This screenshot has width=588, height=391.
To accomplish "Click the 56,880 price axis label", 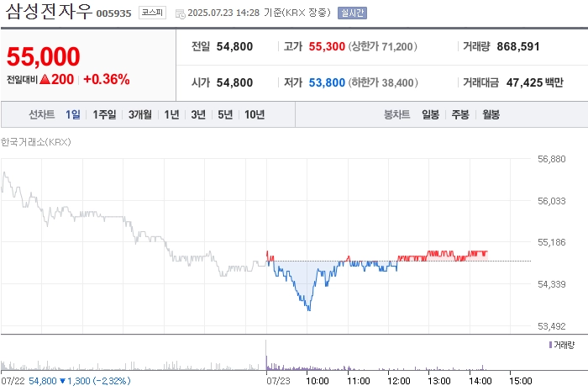I will pos(551,159).
